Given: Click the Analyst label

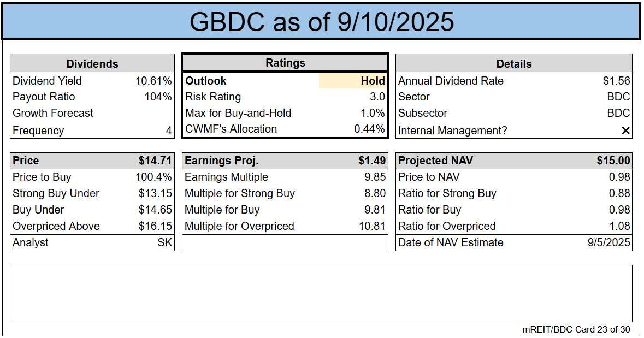Looking at the screenshot, I should 31,243.
